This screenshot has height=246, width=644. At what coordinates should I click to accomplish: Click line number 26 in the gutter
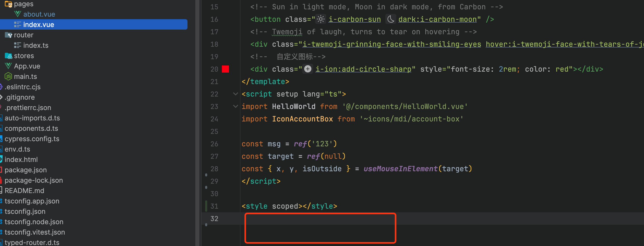[x=214, y=144]
